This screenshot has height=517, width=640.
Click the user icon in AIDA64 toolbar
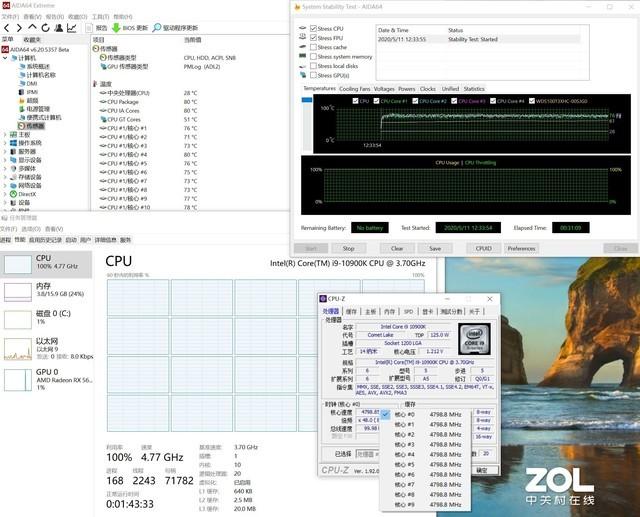coord(59,28)
